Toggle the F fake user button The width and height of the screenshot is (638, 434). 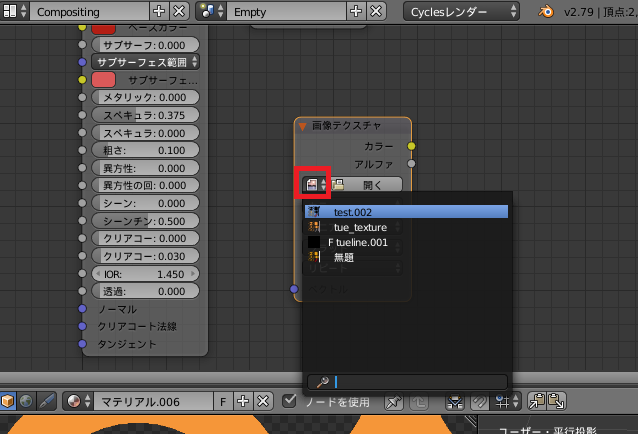point(223,402)
